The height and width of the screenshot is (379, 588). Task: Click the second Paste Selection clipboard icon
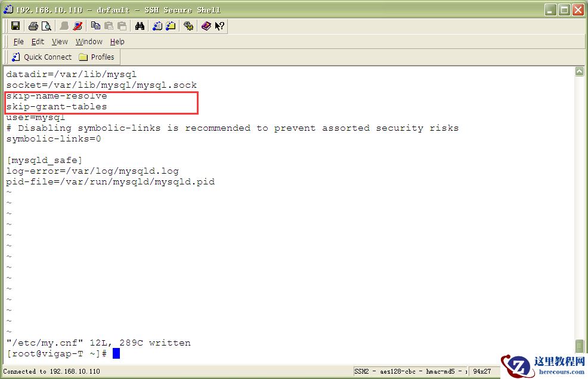click(122, 26)
